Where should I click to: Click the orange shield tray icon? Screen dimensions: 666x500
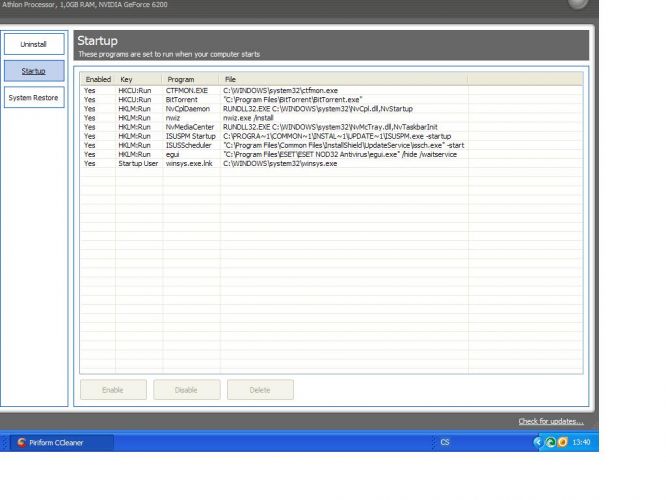coord(562,442)
